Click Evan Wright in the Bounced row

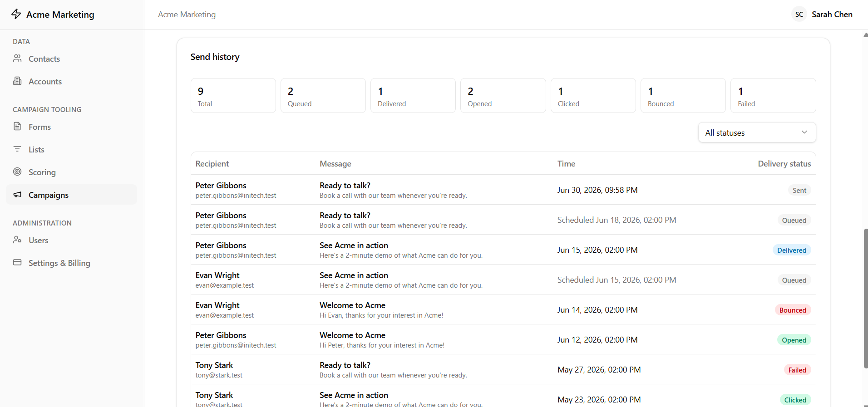(x=217, y=305)
